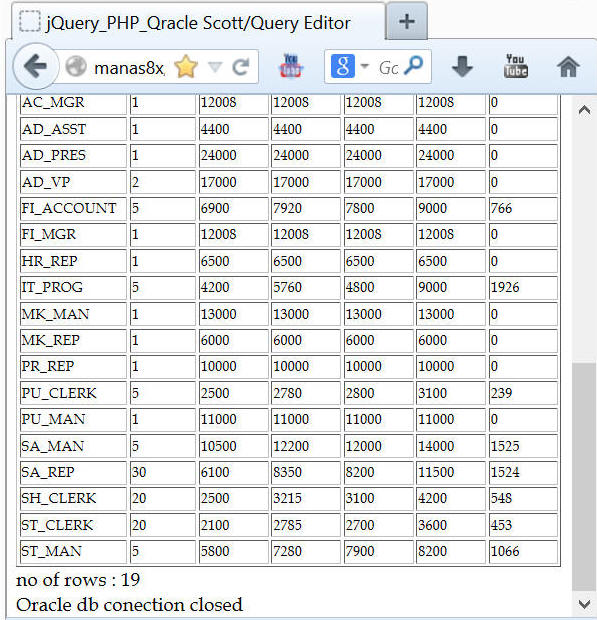This screenshot has height=620, width=597.
Task: Click the manas8x address bar field
Action: pos(129,68)
